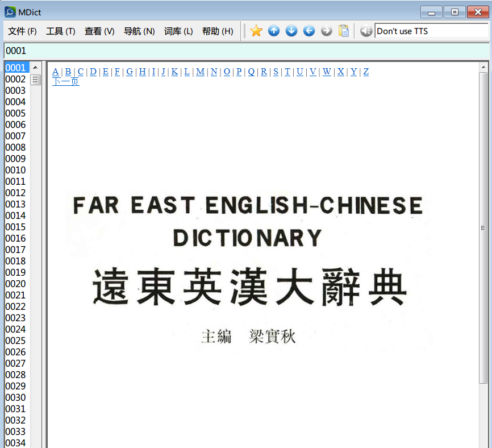Select entry 0005 in the word list

pos(16,113)
